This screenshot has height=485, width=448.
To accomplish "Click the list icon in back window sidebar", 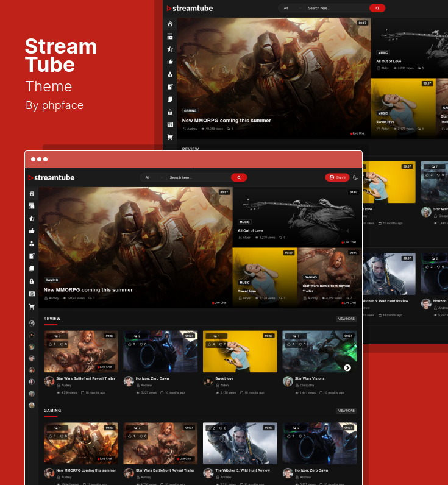I will click(x=170, y=37).
